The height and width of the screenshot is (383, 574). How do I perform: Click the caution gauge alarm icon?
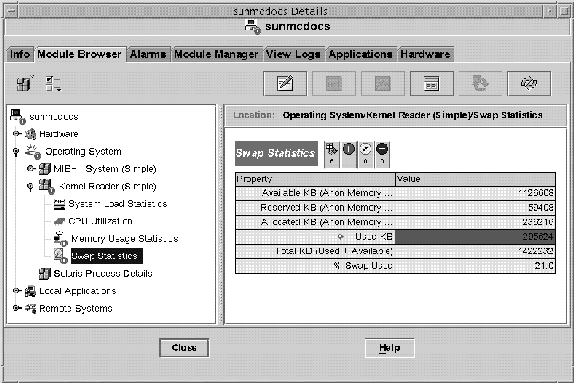[x=365, y=155]
